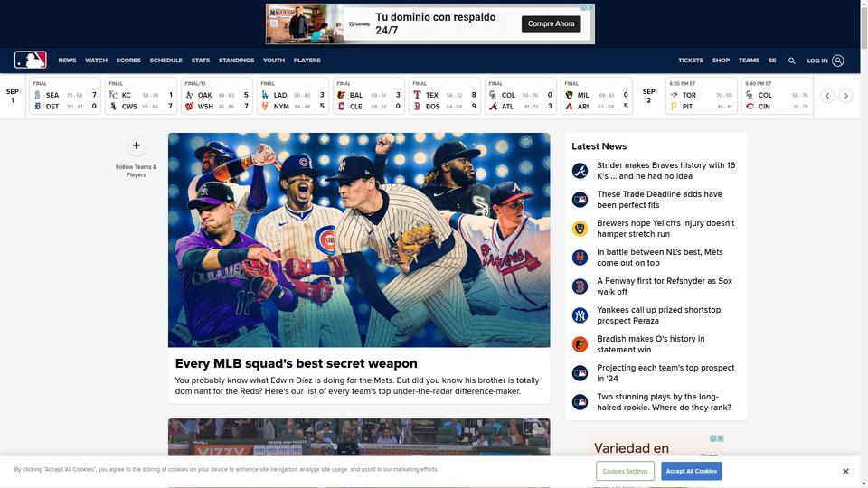
Task: Switch language with the ES link
Action: 772,61
